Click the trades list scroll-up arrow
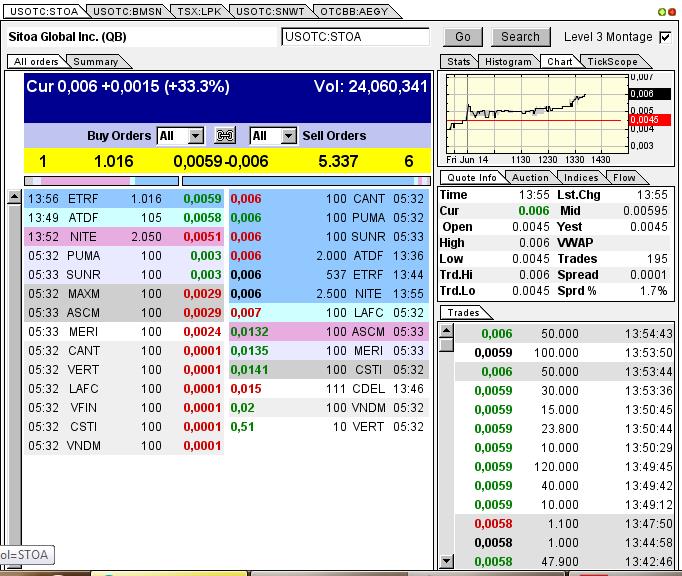This screenshot has width=682, height=576. click(447, 331)
